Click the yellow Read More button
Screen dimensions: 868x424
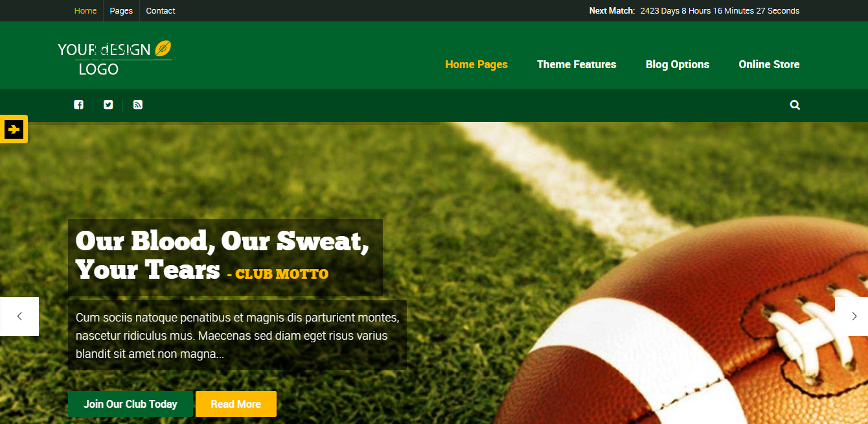tap(236, 404)
